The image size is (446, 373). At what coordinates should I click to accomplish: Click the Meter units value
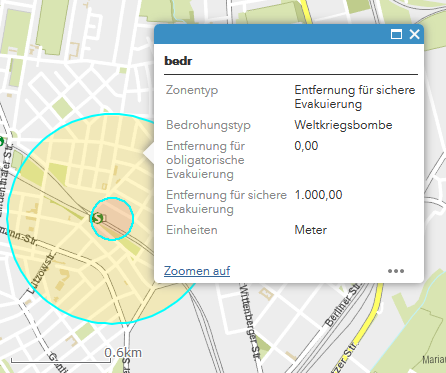coord(311,230)
